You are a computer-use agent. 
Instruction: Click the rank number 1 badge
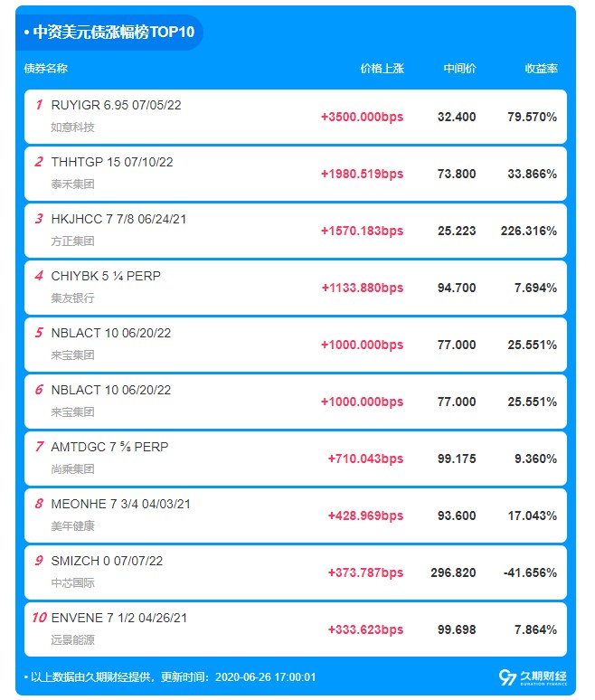pos(39,105)
